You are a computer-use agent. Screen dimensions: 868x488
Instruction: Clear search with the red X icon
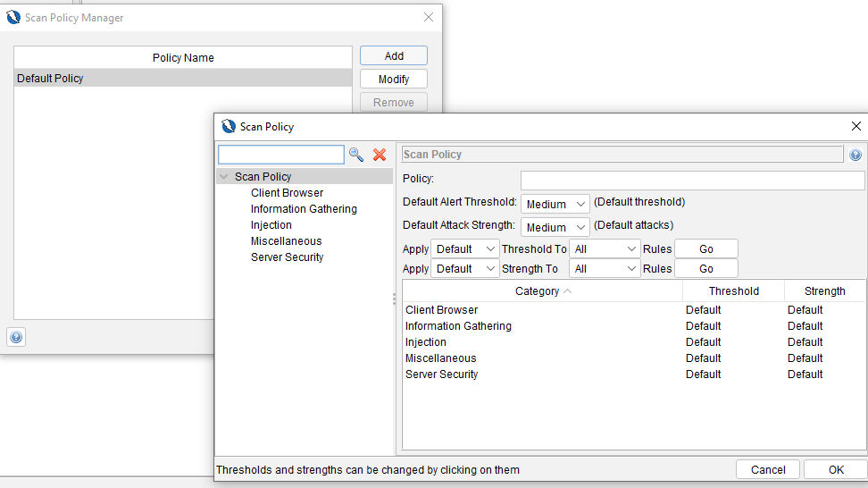pyautogui.click(x=380, y=155)
